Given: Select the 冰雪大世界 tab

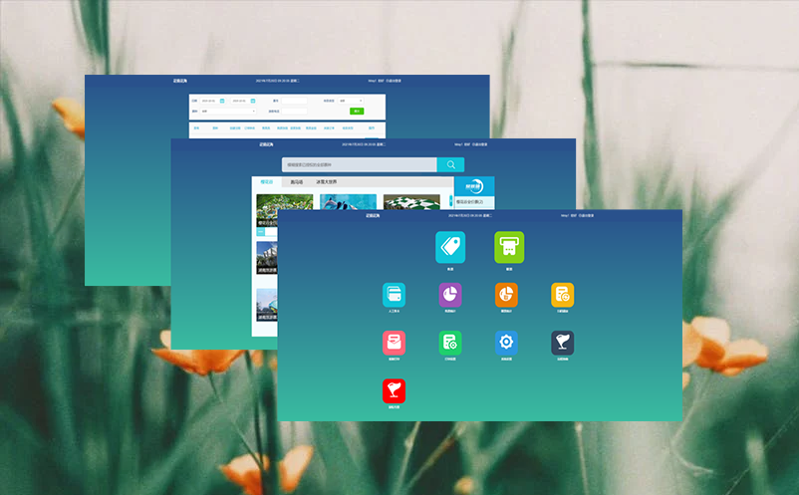Looking at the screenshot, I should pos(327,182).
